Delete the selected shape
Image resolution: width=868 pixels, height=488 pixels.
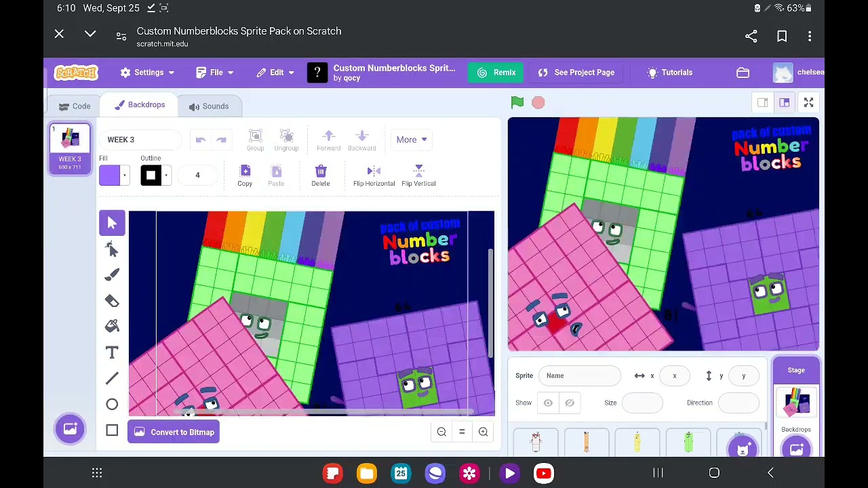[321, 176]
